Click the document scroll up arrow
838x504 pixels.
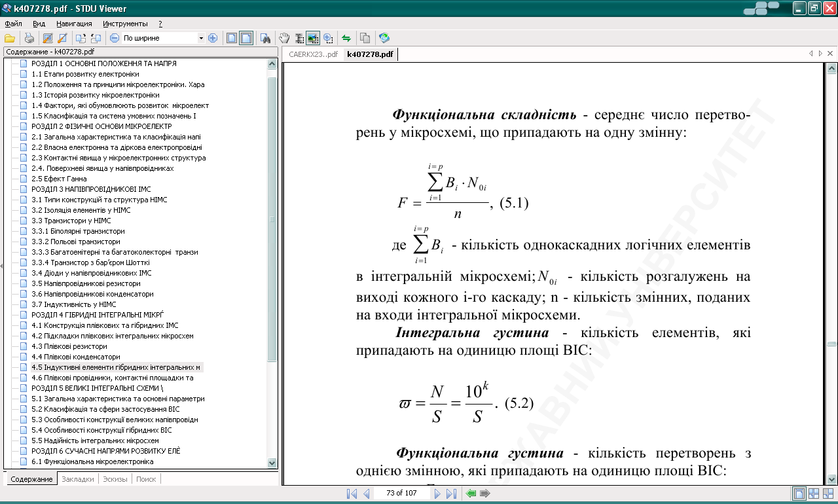pyautogui.click(x=831, y=68)
